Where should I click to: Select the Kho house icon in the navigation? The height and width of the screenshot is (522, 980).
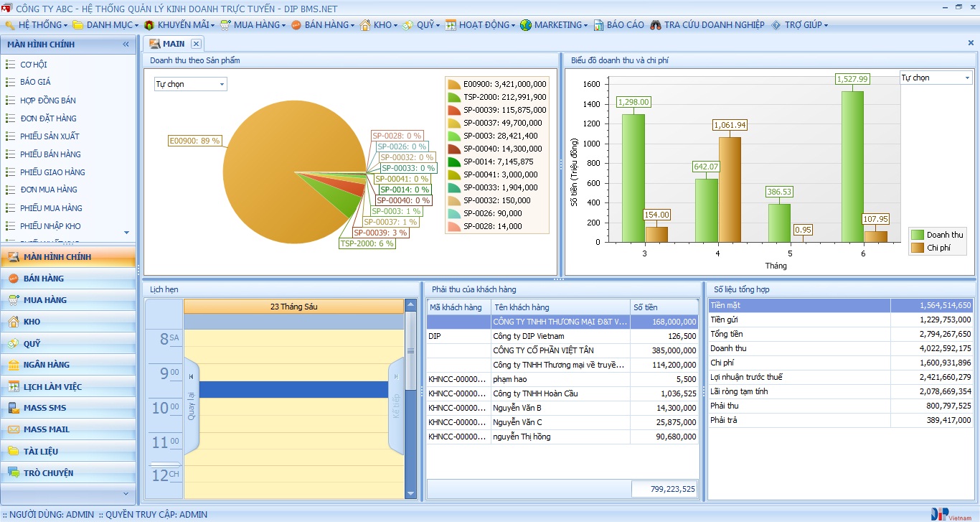[x=13, y=322]
